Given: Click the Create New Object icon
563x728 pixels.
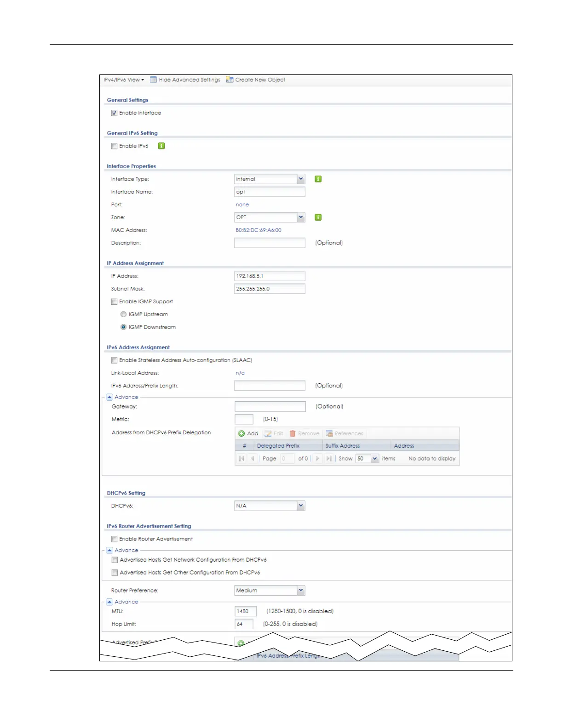Looking at the screenshot, I should click(x=230, y=80).
